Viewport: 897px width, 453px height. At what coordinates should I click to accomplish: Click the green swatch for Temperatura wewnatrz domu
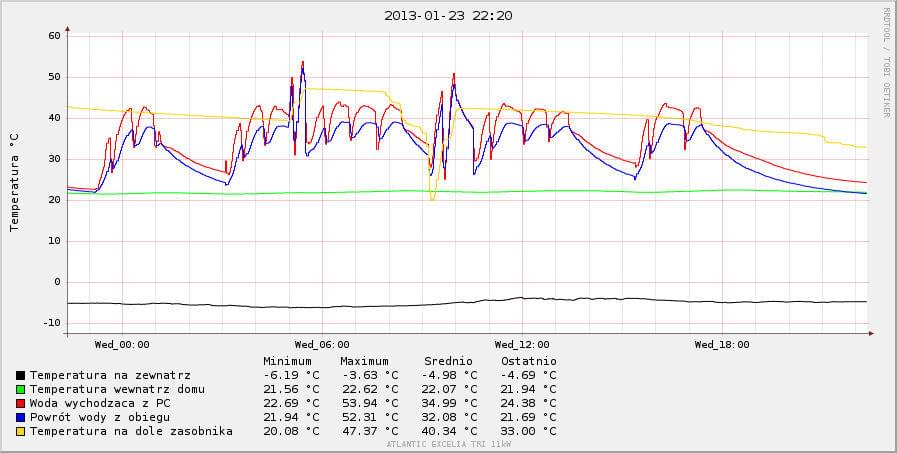tap(20, 389)
